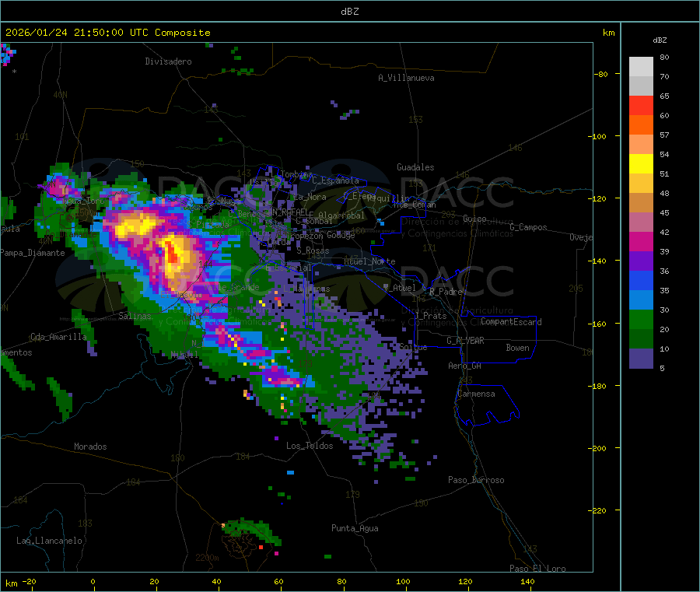Click the 'G_ALVEAR' map label
The width and height of the screenshot is (700, 592).
tap(465, 341)
